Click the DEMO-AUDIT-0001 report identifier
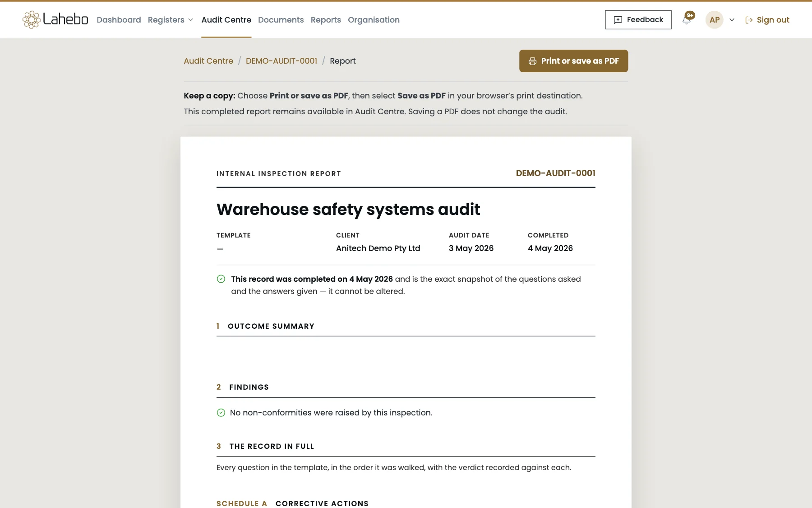Image resolution: width=812 pixels, height=508 pixels. tap(556, 173)
